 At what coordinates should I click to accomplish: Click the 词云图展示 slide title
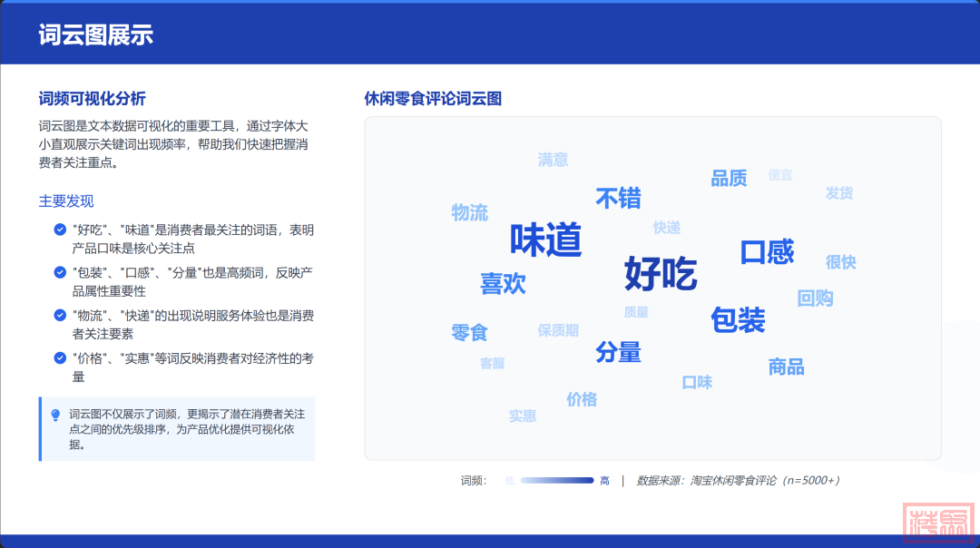pos(95,34)
